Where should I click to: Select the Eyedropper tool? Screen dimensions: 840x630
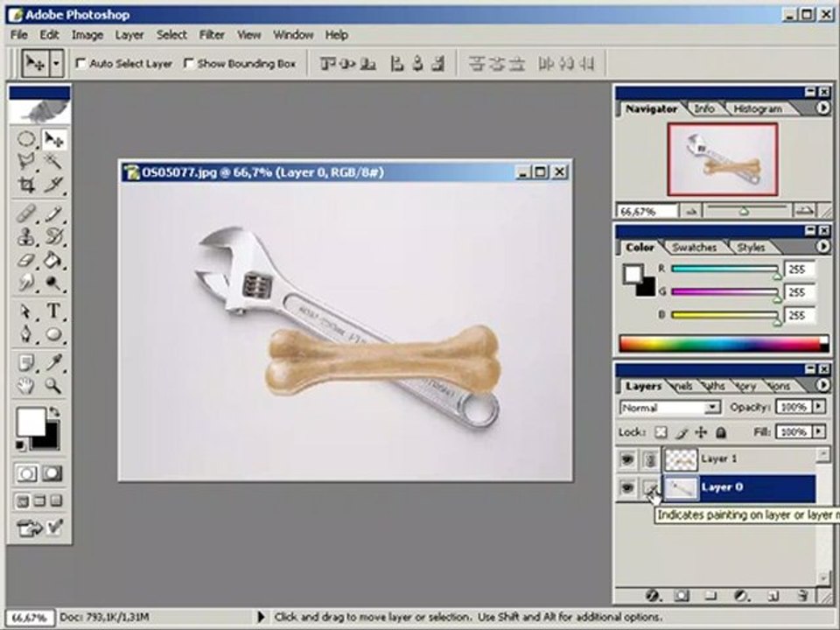tap(53, 362)
